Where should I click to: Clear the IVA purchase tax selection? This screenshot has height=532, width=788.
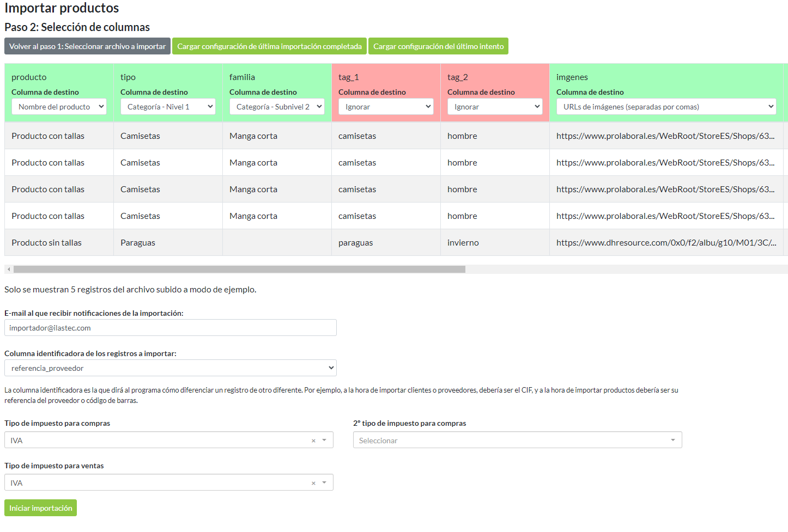click(x=313, y=441)
